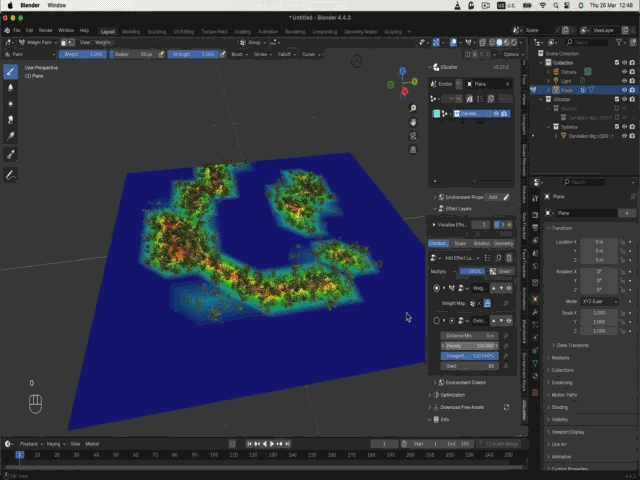Hide the Plane object in the outliner

pyautogui.click(x=624, y=90)
